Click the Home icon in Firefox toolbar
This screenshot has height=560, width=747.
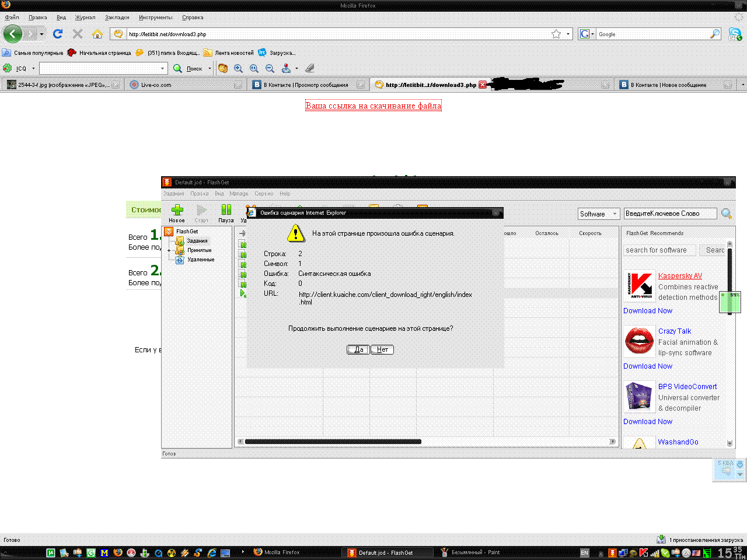[97, 34]
